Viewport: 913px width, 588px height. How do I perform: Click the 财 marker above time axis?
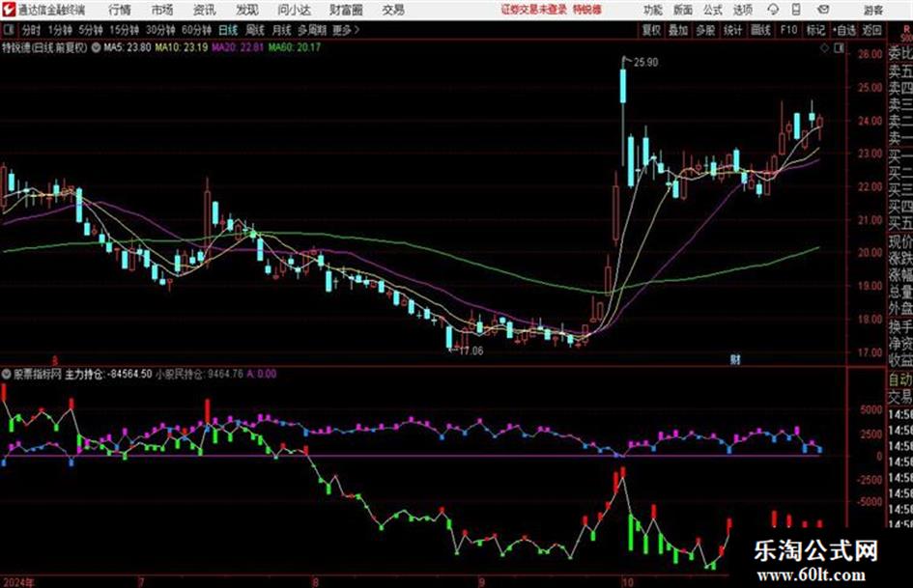pyautogui.click(x=735, y=359)
